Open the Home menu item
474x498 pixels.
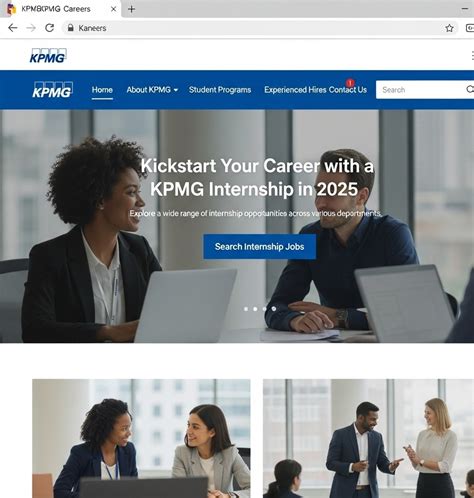coord(102,90)
